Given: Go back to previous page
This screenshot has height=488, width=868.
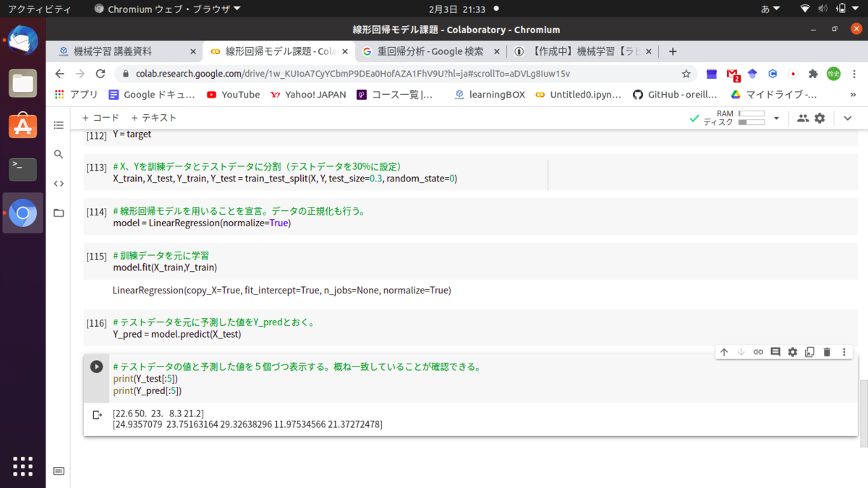Looking at the screenshot, I should click(59, 74).
